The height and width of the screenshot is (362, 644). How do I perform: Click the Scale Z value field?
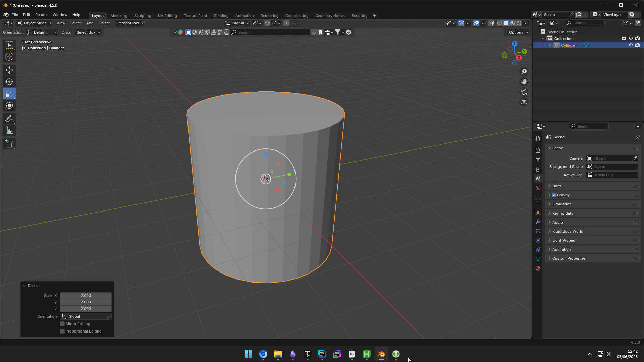86,309
